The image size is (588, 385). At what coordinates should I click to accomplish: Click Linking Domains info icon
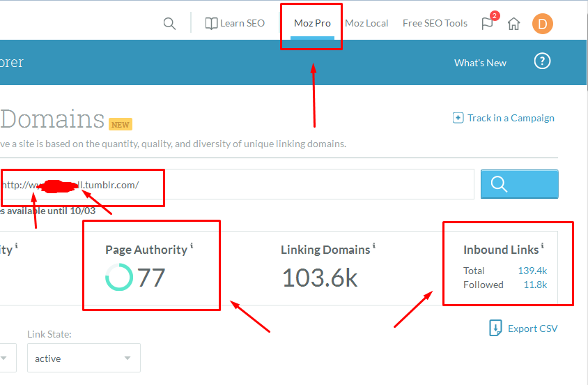point(374,246)
